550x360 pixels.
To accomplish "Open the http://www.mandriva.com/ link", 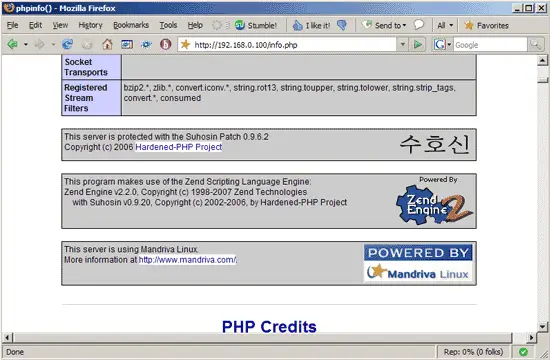I will point(188,260).
